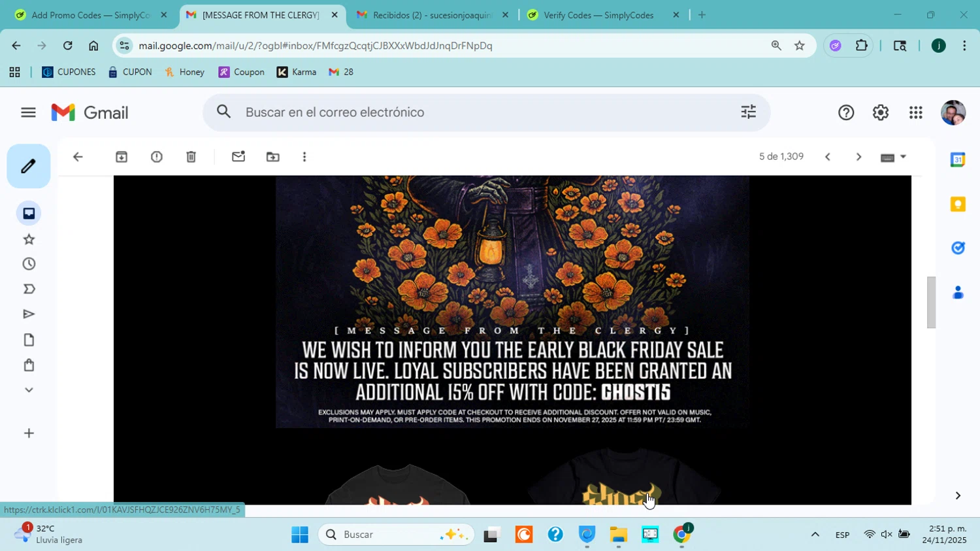The height and width of the screenshot is (551, 980).
Task: Switch to Verify Codes SimplyCodes tab
Action: [598, 15]
